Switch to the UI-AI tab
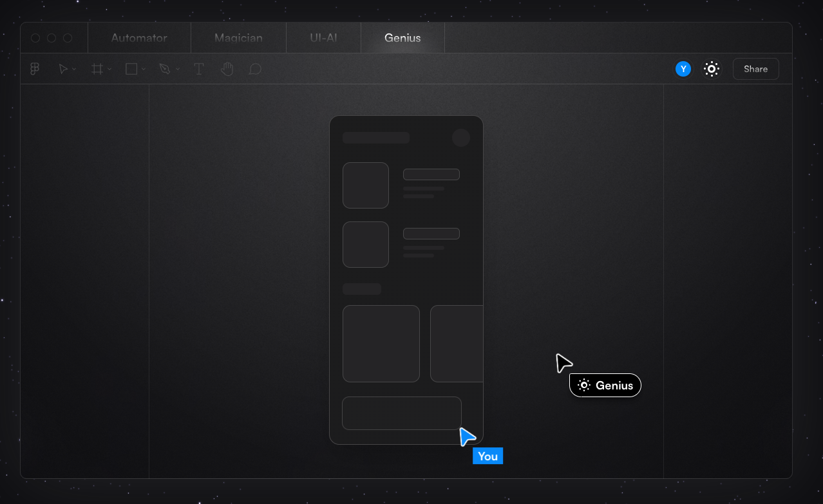The height and width of the screenshot is (504, 823). click(323, 38)
